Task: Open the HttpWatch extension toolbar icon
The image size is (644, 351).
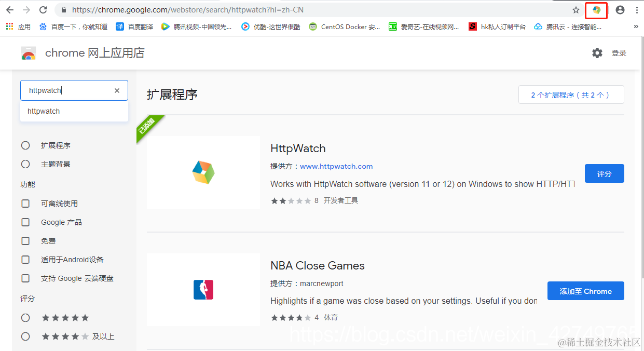Action: point(596,10)
